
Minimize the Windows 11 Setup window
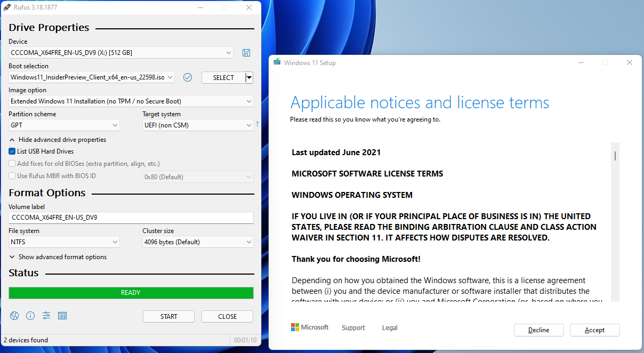(581, 62)
